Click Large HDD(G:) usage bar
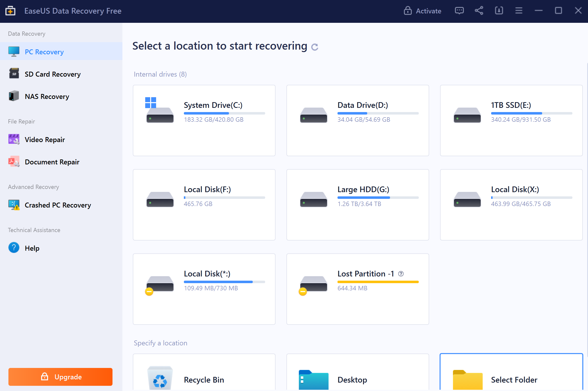The image size is (588, 391). point(378,198)
